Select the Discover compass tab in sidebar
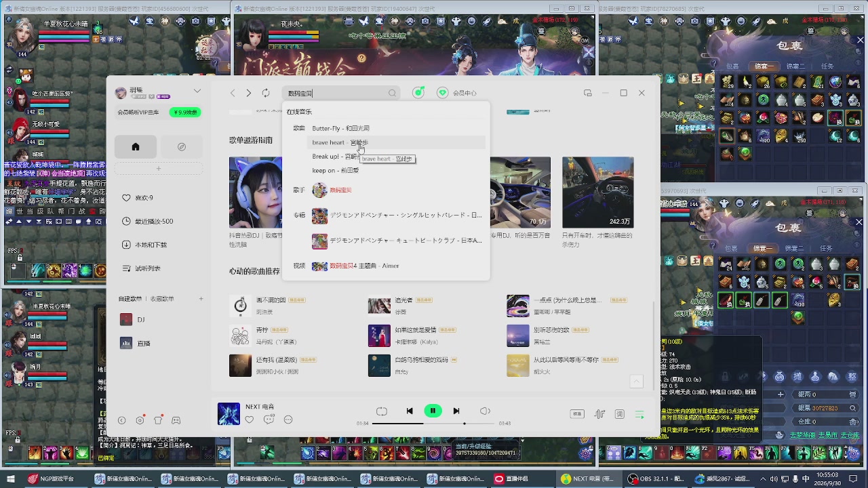 click(182, 147)
